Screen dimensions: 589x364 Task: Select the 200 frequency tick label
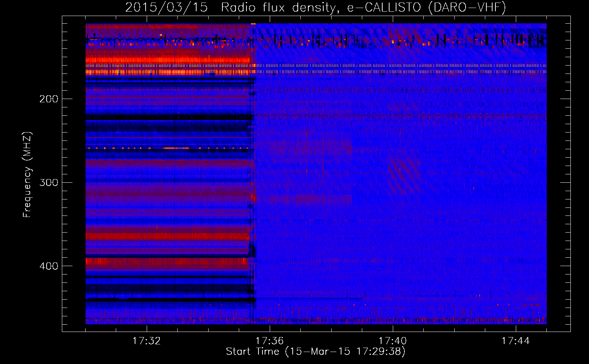[x=49, y=99]
